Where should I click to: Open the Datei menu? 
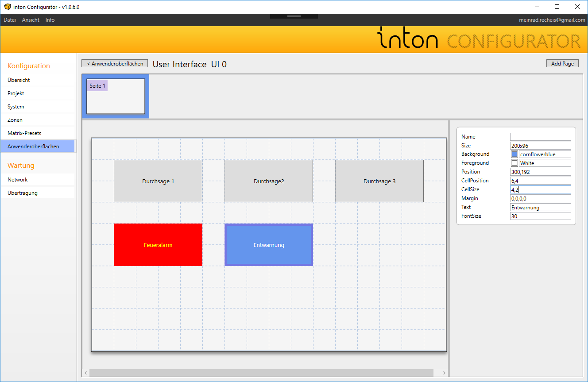10,20
